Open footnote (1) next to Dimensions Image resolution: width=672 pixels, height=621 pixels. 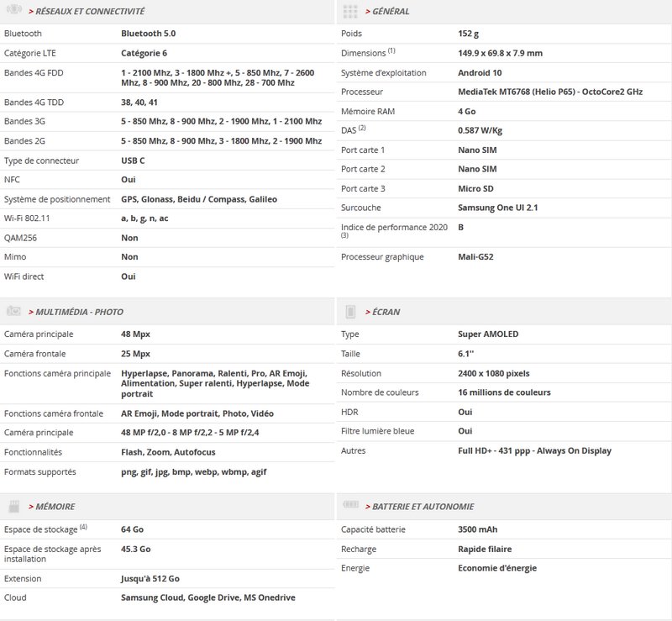(x=391, y=50)
